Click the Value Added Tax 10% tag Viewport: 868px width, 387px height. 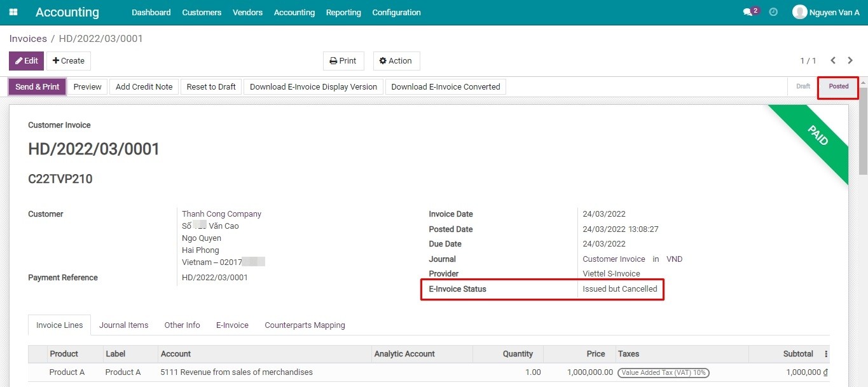pos(663,372)
